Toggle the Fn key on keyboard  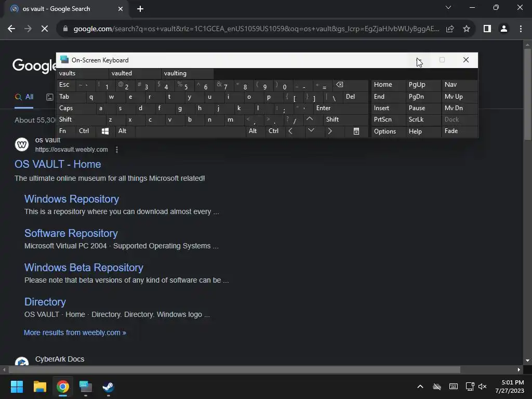(66, 131)
